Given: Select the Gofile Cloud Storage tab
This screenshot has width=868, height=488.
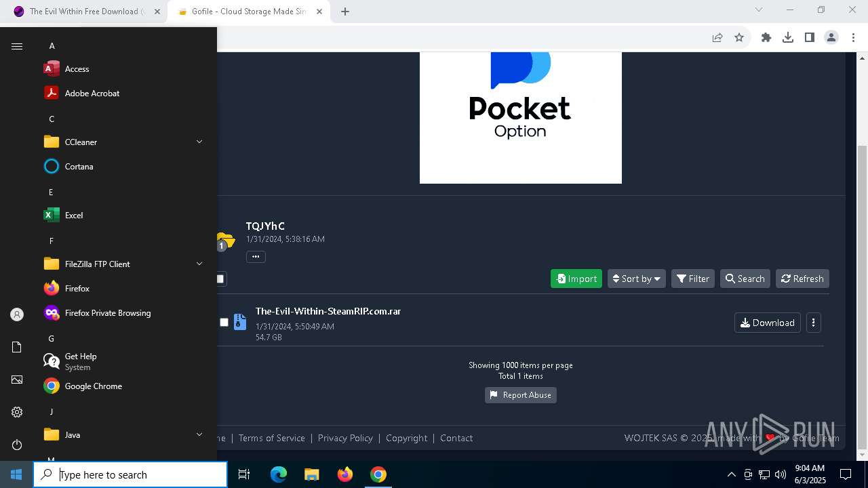Looking at the screenshot, I should (248, 12).
